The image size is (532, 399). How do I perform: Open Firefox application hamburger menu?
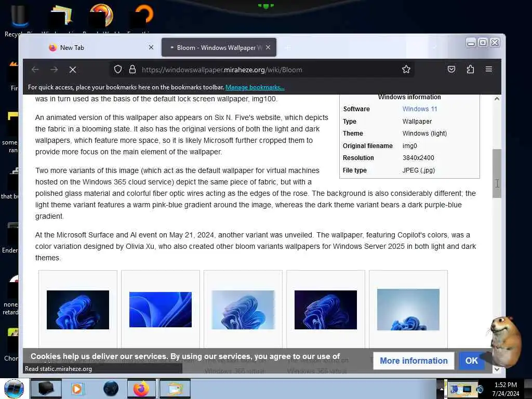click(x=489, y=69)
